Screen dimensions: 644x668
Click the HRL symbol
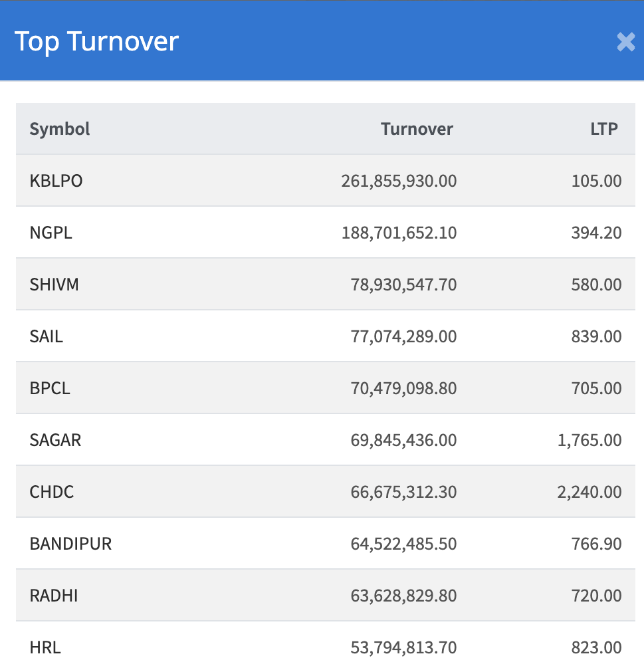point(45,647)
